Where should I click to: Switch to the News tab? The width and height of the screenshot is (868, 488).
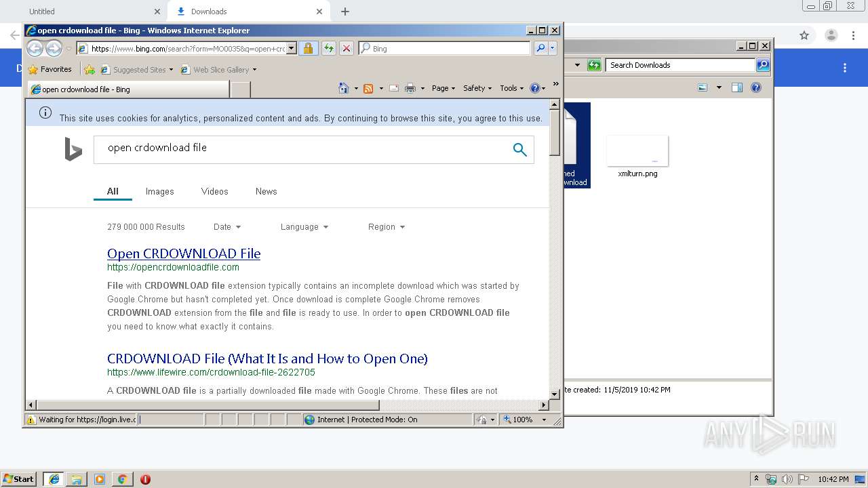(266, 191)
